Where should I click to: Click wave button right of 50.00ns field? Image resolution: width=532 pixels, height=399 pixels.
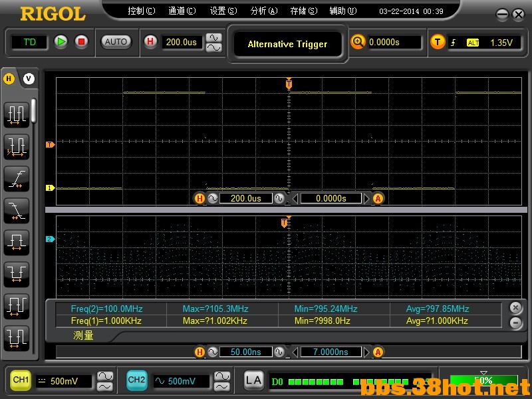pyautogui.click(x=279, y=352)
